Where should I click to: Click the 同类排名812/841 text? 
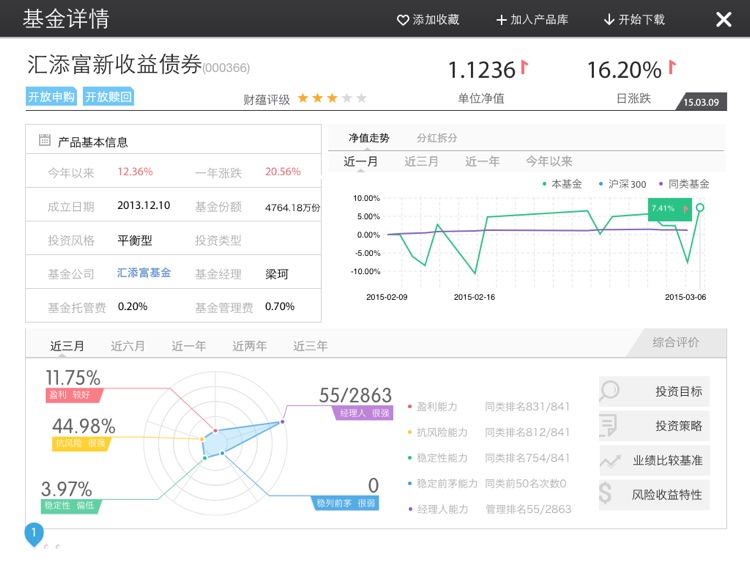tap(527, 432)
